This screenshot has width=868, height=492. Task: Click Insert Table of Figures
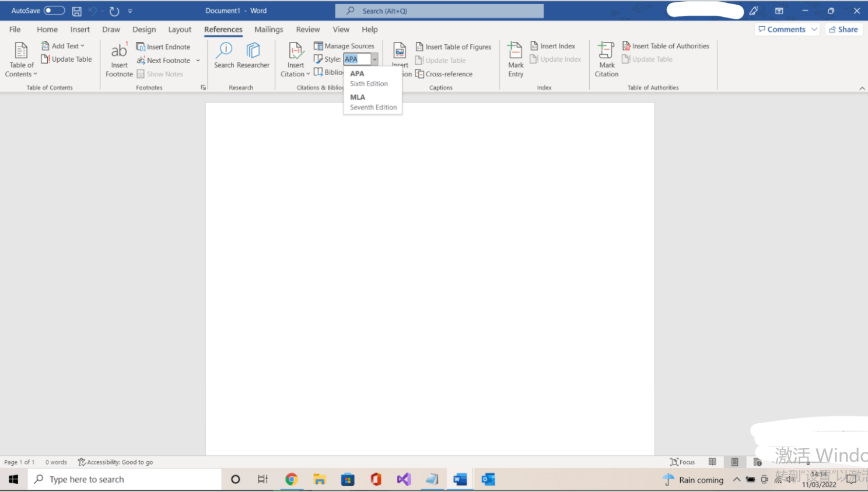(453, 47)
